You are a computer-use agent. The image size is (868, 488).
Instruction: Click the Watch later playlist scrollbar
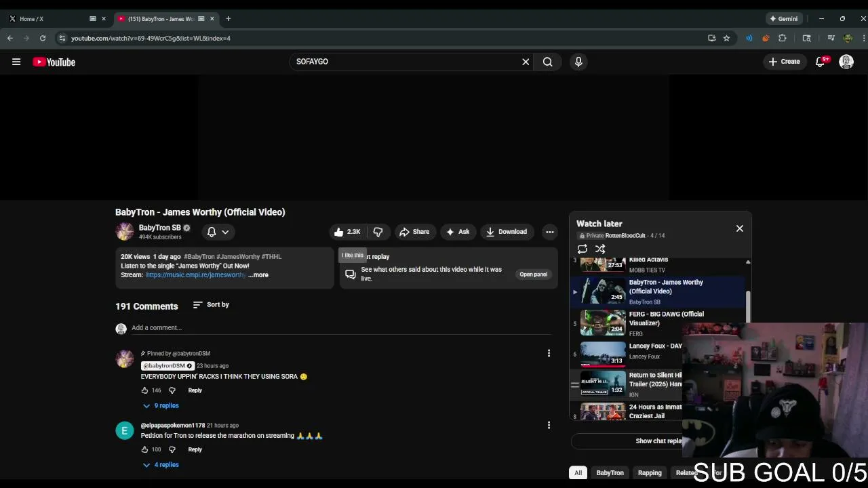(x=748, y=307)
